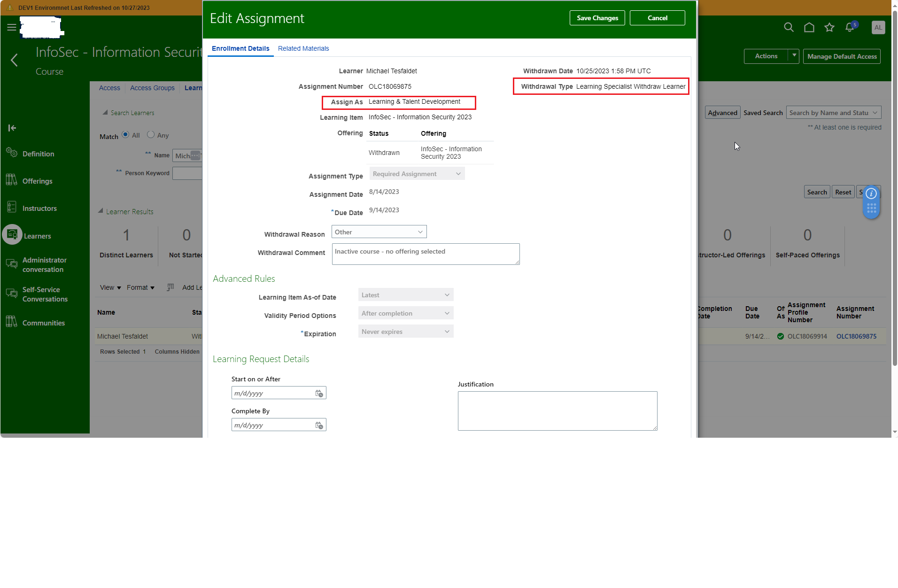The width and height of the screenshot is (898, 588).
Task: Switch to the Related Materials tab
Action: coord(303,48)
